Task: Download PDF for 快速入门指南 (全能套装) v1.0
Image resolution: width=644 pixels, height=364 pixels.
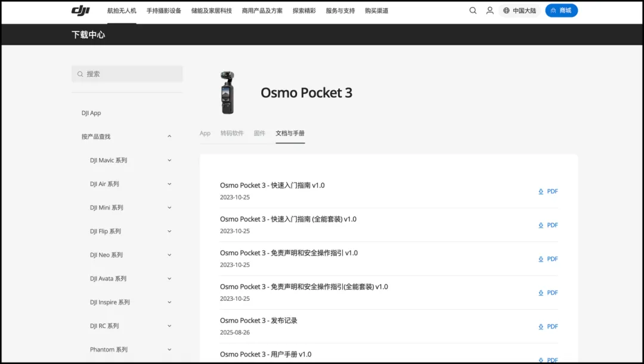Action: [x=548, y=225]
